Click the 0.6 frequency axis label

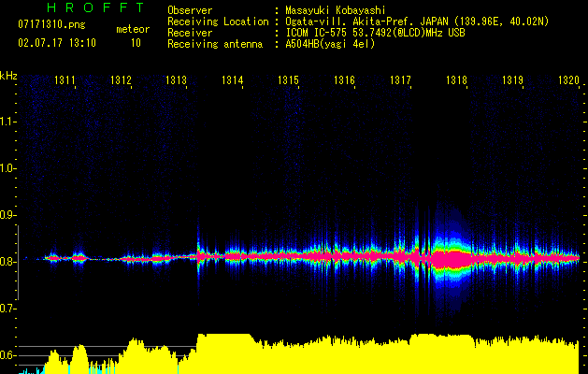(7, 355)
